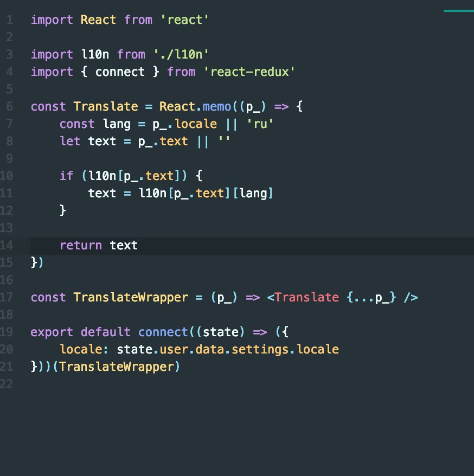The height and width of the screenshot is (476, 474).
Task: Click user property on line 20
Action: click(x=174, y=350)
